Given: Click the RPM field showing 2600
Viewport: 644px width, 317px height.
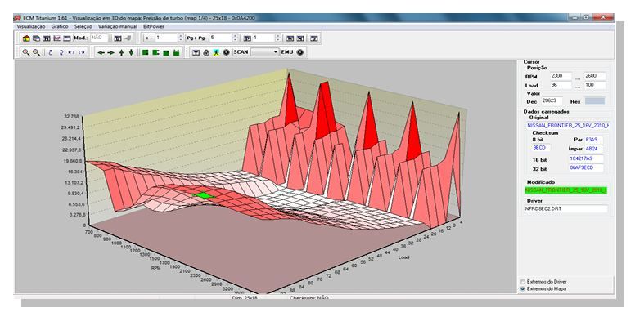Looking at the screenshot, I should (x=595, y=76).
